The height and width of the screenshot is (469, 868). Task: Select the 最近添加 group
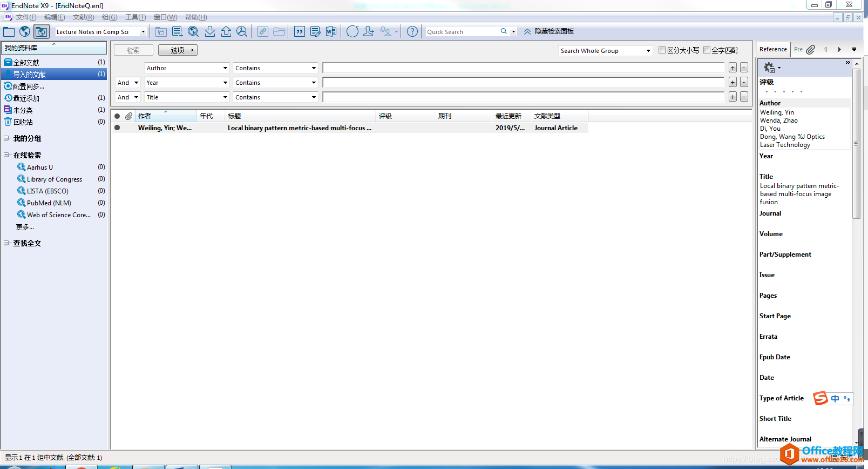coord(54,98)
